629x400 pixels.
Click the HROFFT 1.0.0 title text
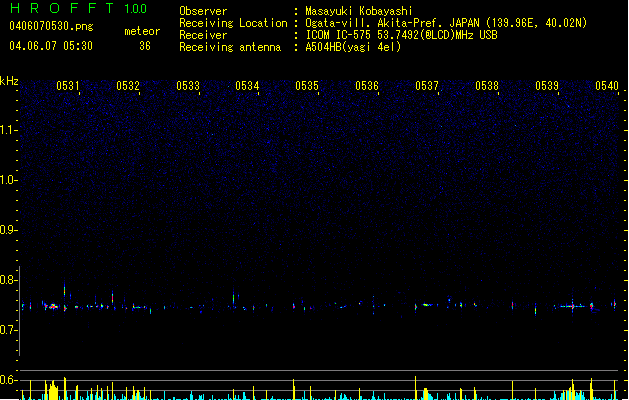(78, 8)
